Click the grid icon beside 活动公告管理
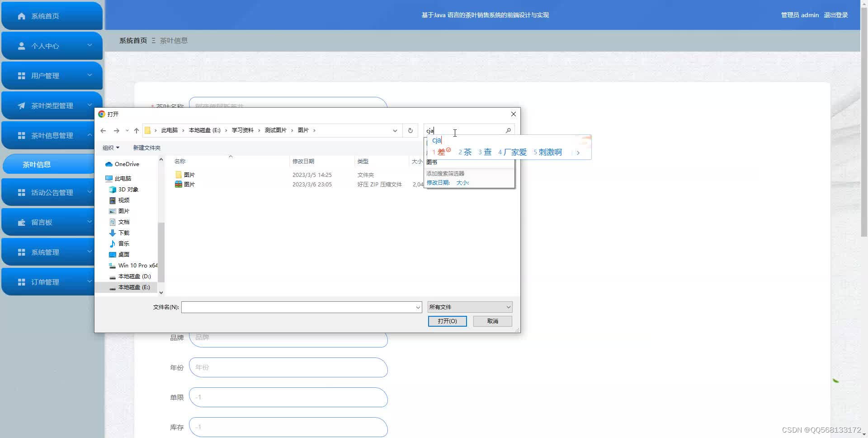 point(21,192)
